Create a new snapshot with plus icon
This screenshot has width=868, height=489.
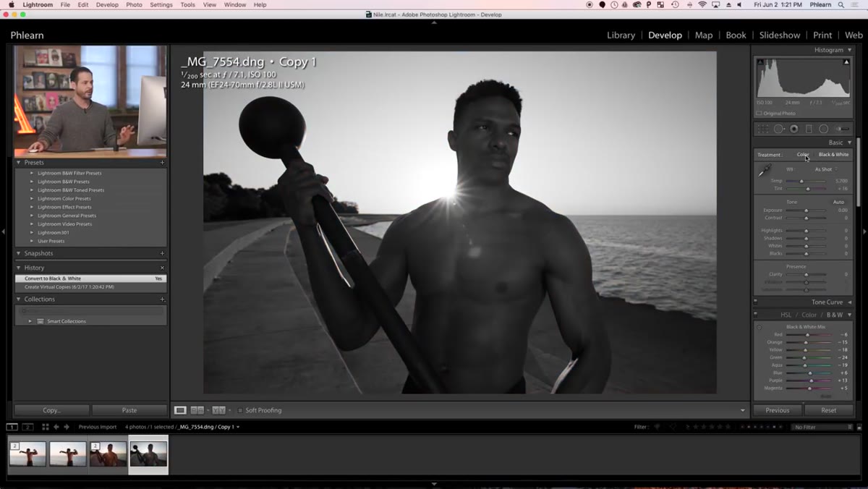click(162, 254)
